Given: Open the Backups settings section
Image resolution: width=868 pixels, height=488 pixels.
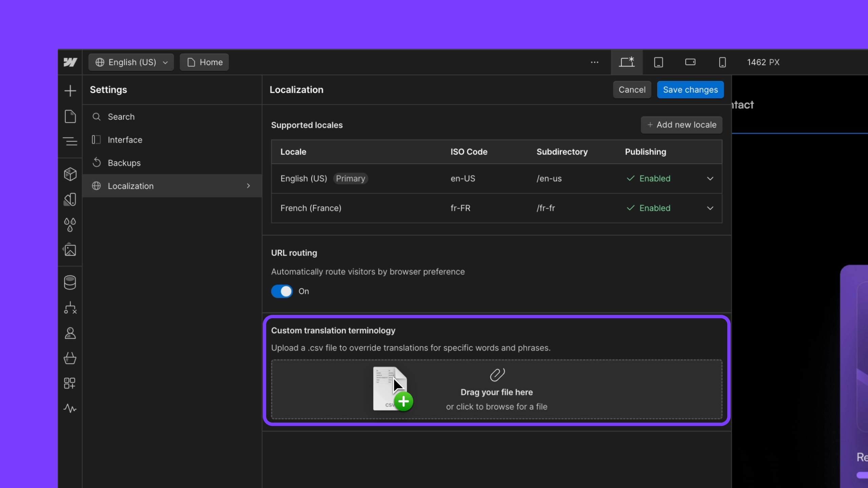Looking at the screenshot, I should pyautogui.click(x=124, y=163).
